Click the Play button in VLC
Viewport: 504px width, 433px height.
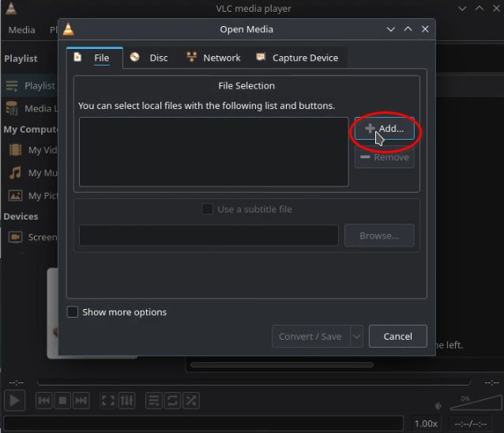coord(14,401)
